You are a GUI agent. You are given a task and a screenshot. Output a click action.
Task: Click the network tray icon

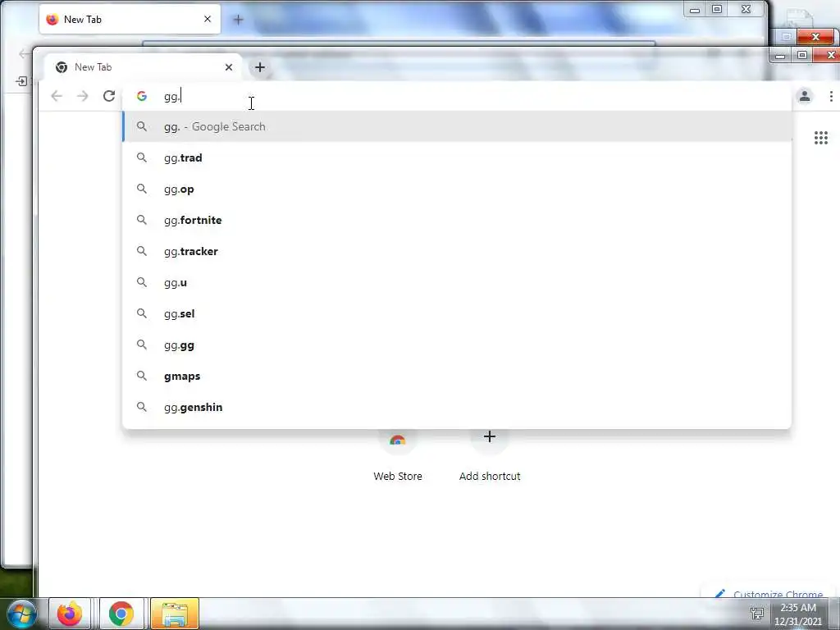757,613
